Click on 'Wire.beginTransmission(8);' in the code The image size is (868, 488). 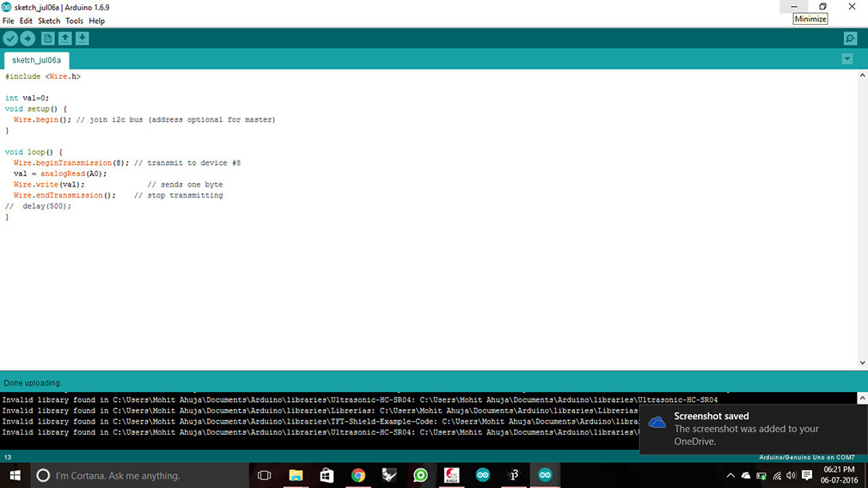(71, 162)
